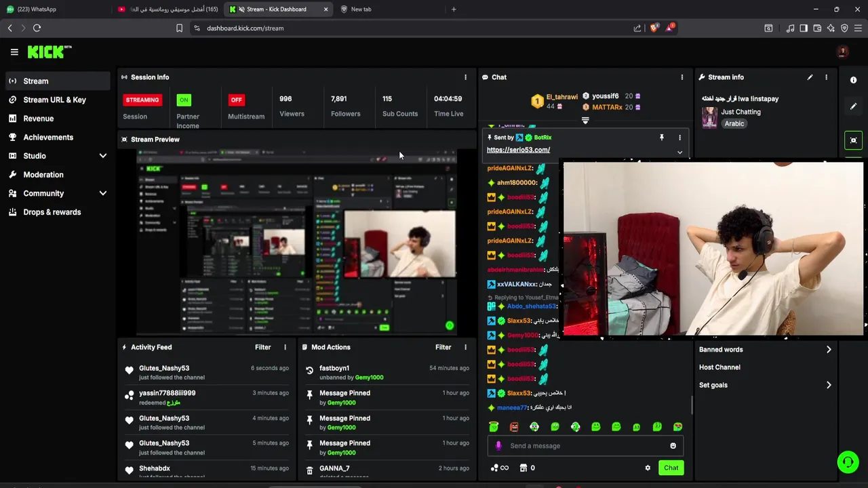The width and height of the screenshot is (868, 488).
Task: Reload the page in browser toolbar
Action: point(37,28)
